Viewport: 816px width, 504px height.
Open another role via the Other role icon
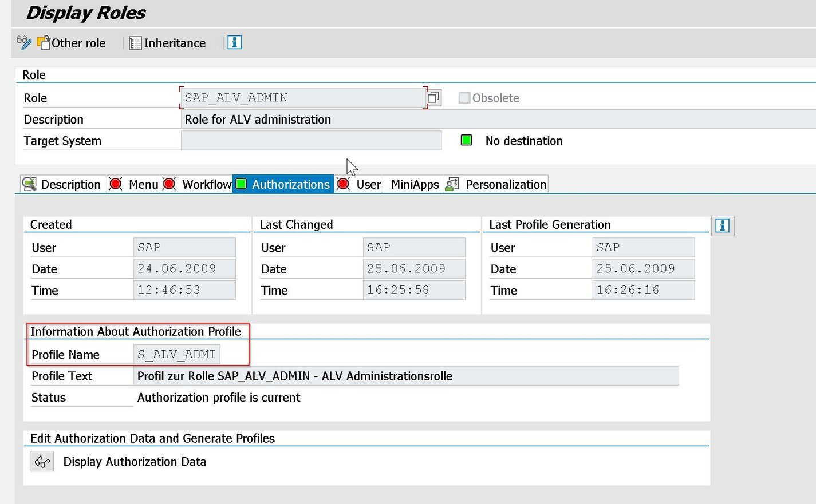pos(45,43)
